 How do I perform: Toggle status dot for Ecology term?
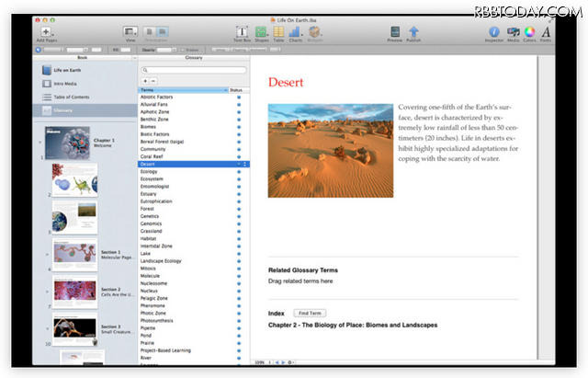click(240, 172)
